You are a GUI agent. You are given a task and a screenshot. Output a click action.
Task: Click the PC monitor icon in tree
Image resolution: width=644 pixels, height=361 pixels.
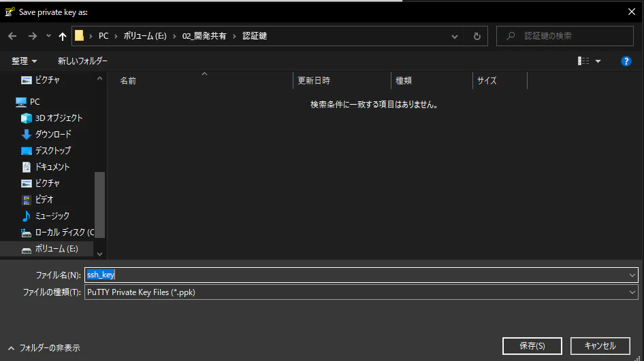point(21,102)
